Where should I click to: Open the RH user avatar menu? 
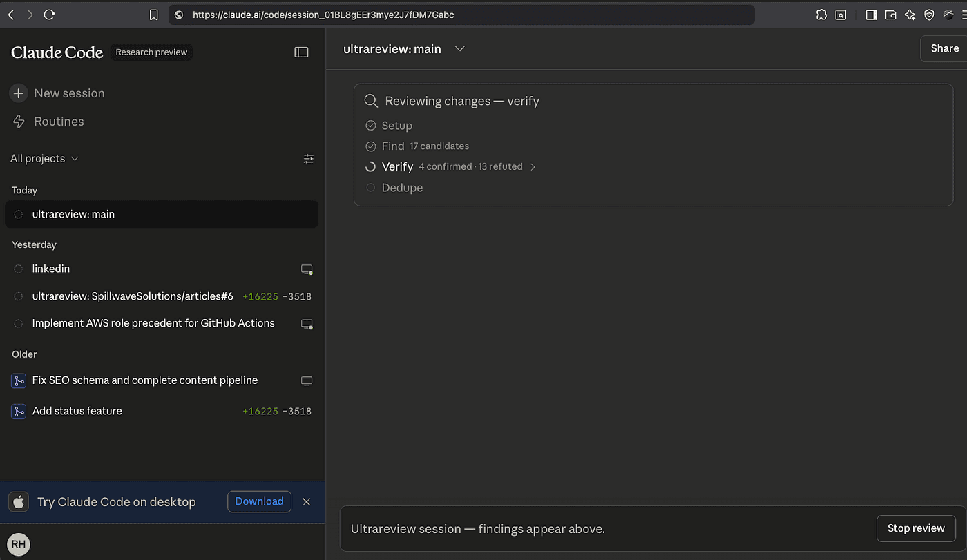coord(19,544)
